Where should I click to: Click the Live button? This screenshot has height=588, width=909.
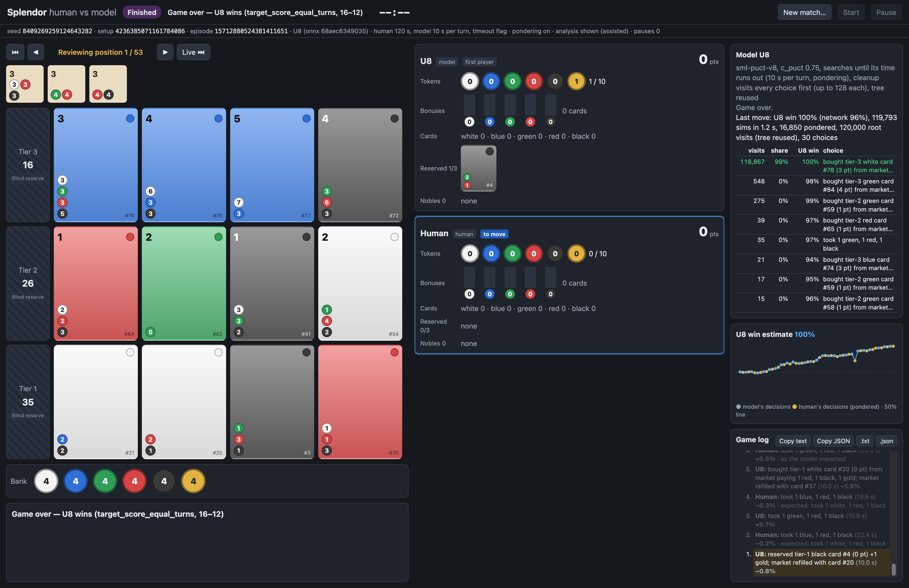193,52
